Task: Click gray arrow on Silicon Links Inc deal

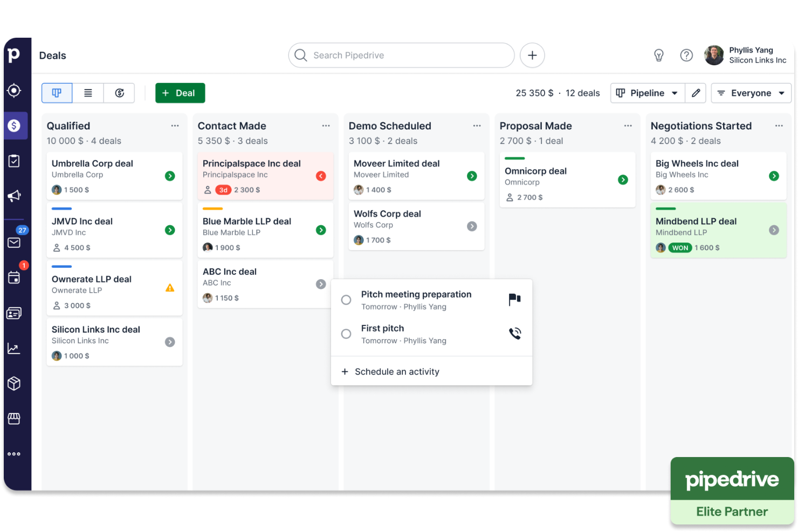Action: [x=170, y=342]
